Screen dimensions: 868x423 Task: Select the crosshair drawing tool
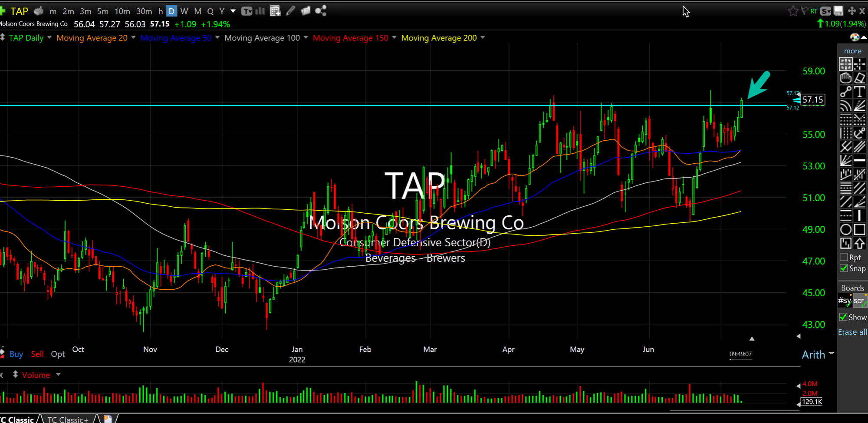[860, 64]
